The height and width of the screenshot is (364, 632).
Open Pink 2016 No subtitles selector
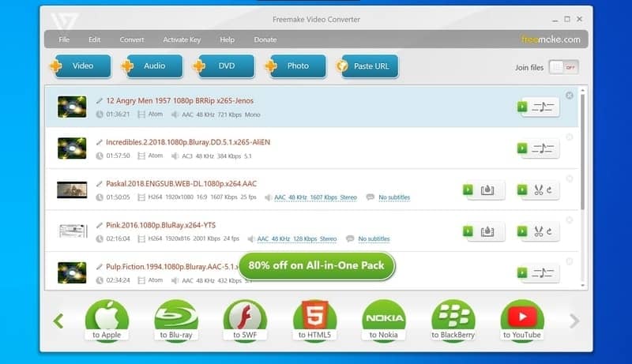[x=374, y=238]
